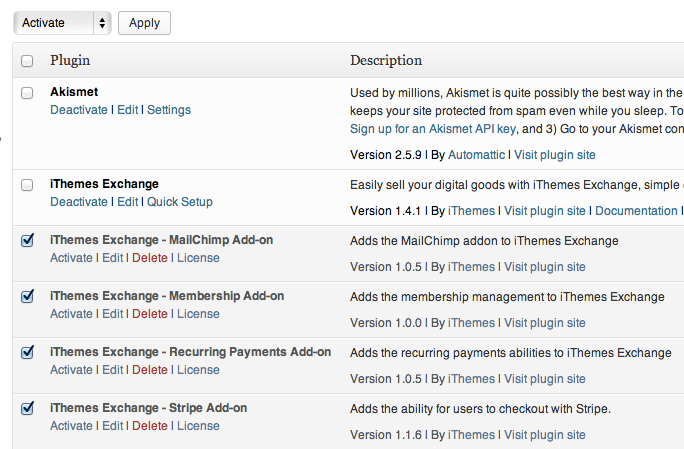Screen dimensions: 684x449
Task: Open License for Membership Add-on
Action: [x=198, y=314]
